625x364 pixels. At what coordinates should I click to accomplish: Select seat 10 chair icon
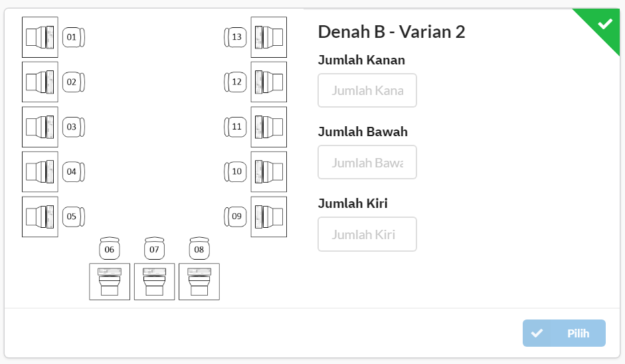pos(235,171)
